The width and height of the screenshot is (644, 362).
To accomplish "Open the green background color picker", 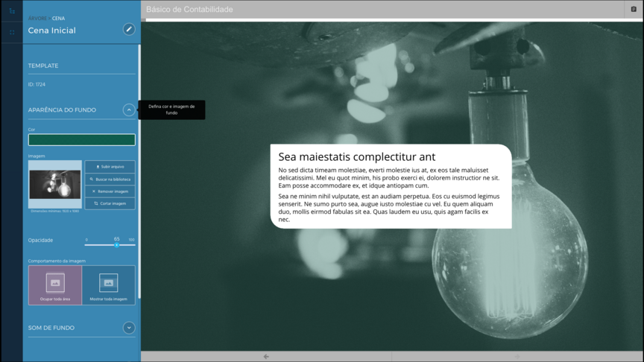I will pyautogui.click(x=82, y=139).
